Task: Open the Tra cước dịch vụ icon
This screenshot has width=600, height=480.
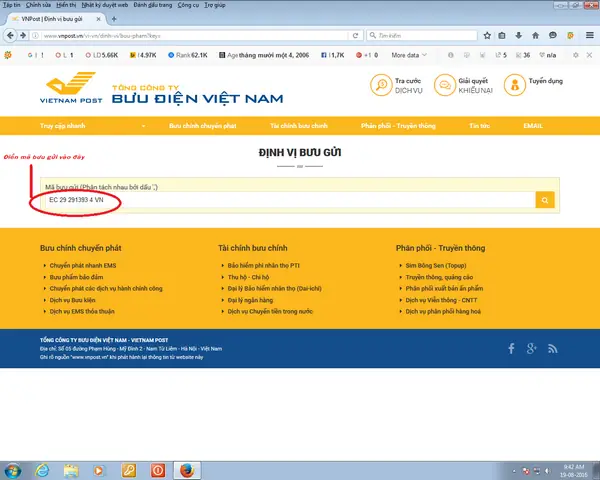Action: click(x=381, y=85)
